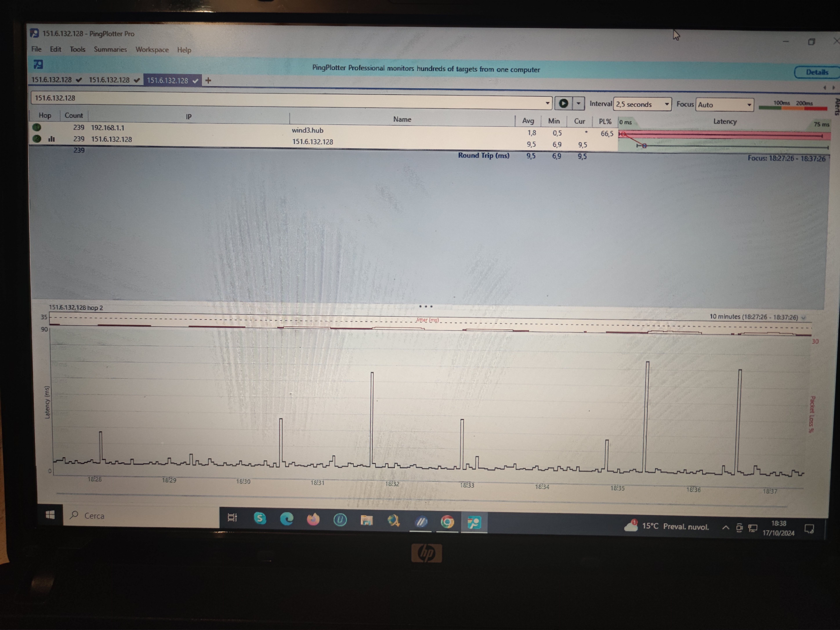Open Task View icon in taskbar
Image resolution: width=840 pixels, height=630 pixels.
[232, 517]
